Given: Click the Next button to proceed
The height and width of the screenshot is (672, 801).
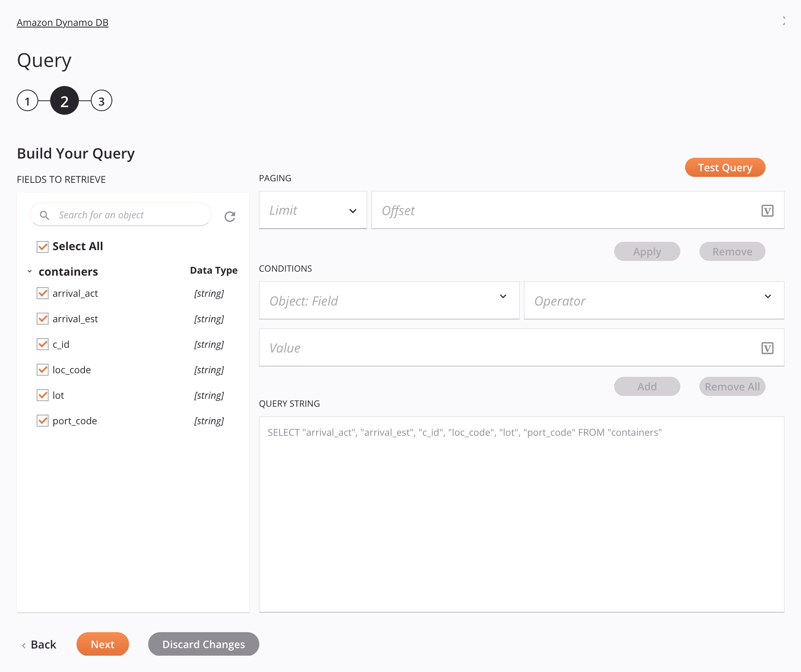Looking at the screenshot, I should 103,644.
